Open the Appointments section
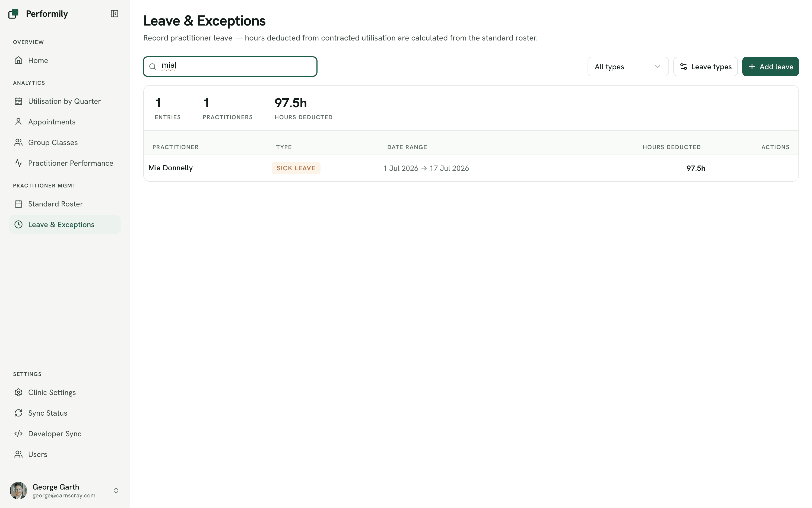This screenshot has height=508, width=812. [x=65, y=122]
